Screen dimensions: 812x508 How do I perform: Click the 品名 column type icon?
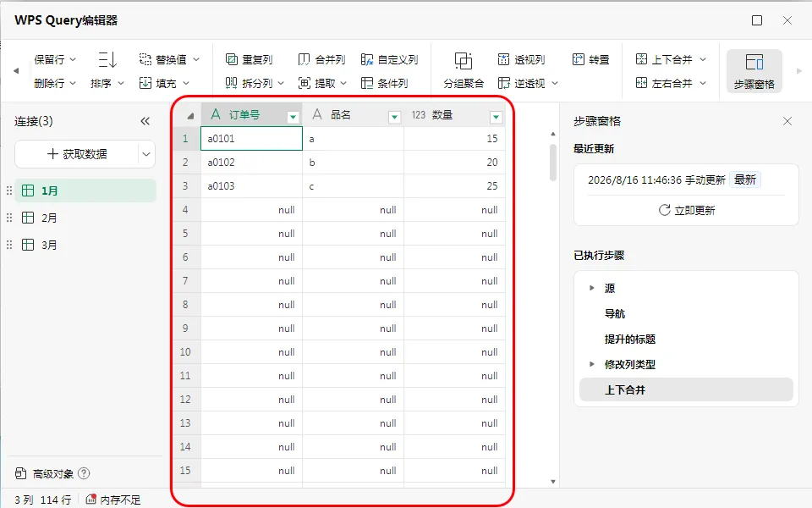317,114
